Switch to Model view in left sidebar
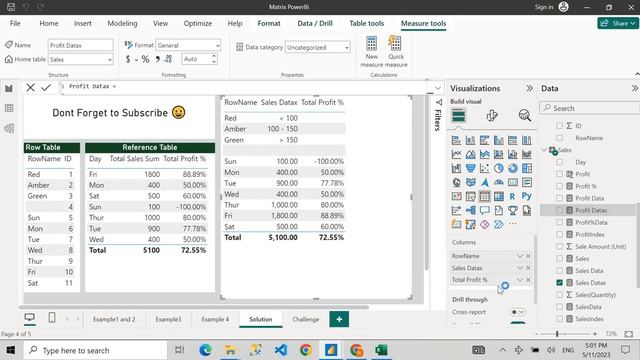Viewport: 640px width, 360px height. click(x=9, y=128)
